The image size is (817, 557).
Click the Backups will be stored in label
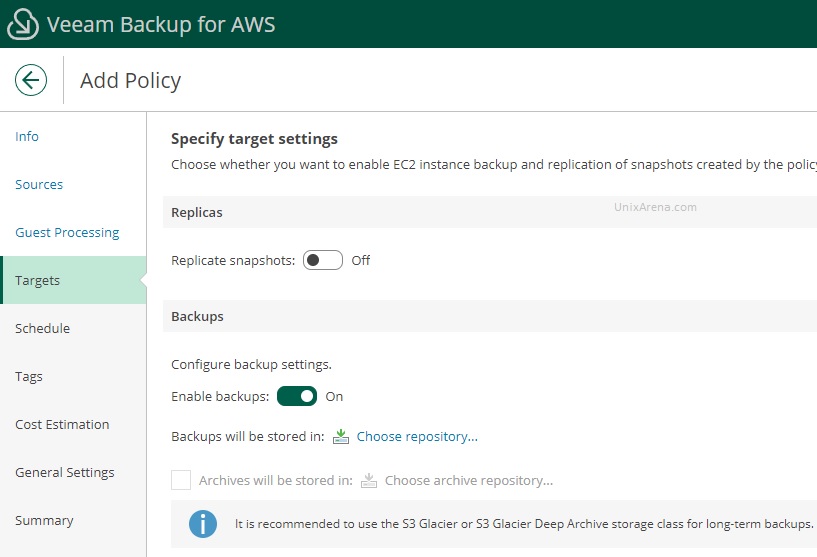[x=247, y=436]
